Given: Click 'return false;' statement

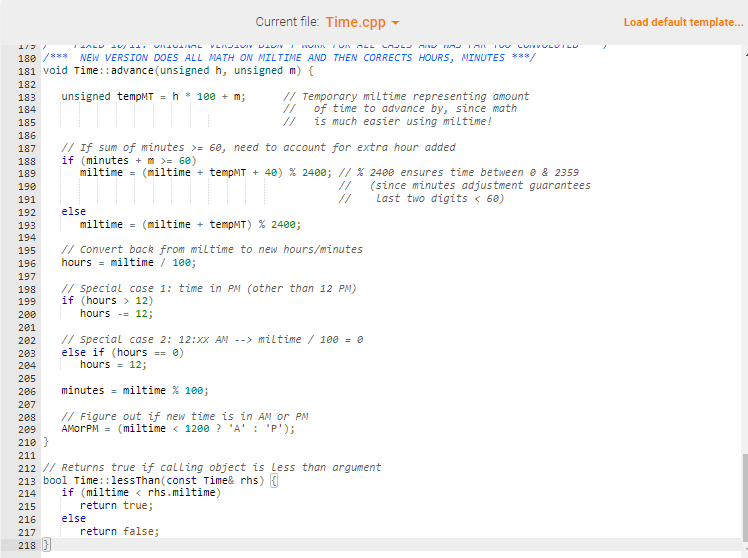Looking at the screenshot, I should 119,531.
